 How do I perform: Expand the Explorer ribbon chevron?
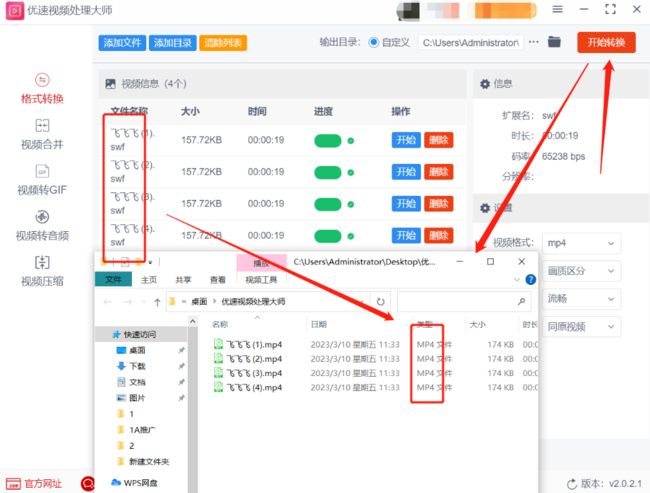coord(517,279)
